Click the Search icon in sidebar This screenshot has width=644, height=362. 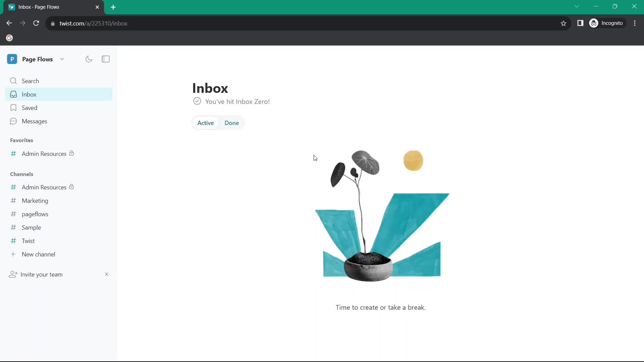click(x=13, y=80)
